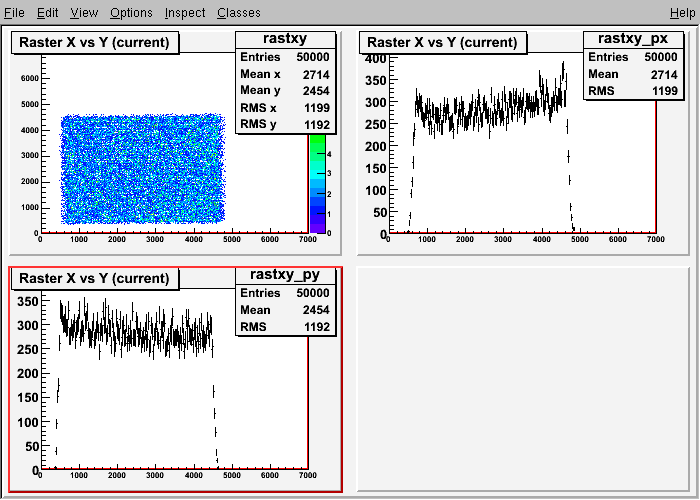Click 'RMS 1192' in rastxy_py stats
The image size is (700, 500).
[x=285, y=327]
